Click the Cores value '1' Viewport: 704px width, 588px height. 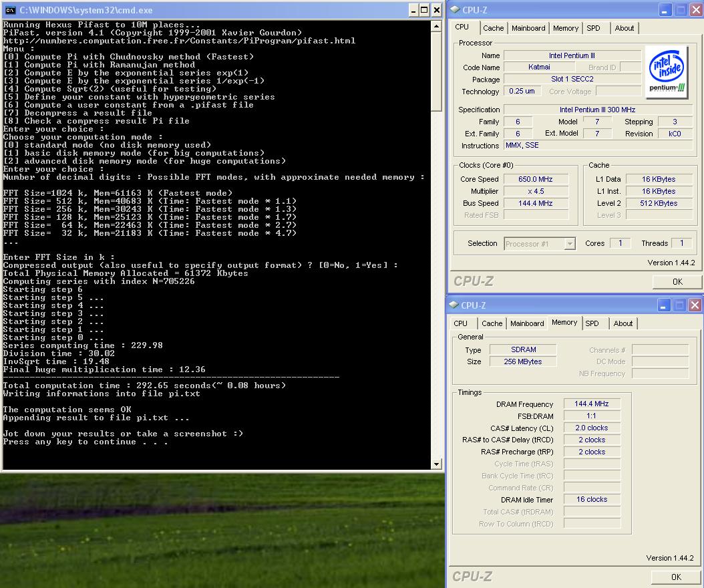pos(620,243)
